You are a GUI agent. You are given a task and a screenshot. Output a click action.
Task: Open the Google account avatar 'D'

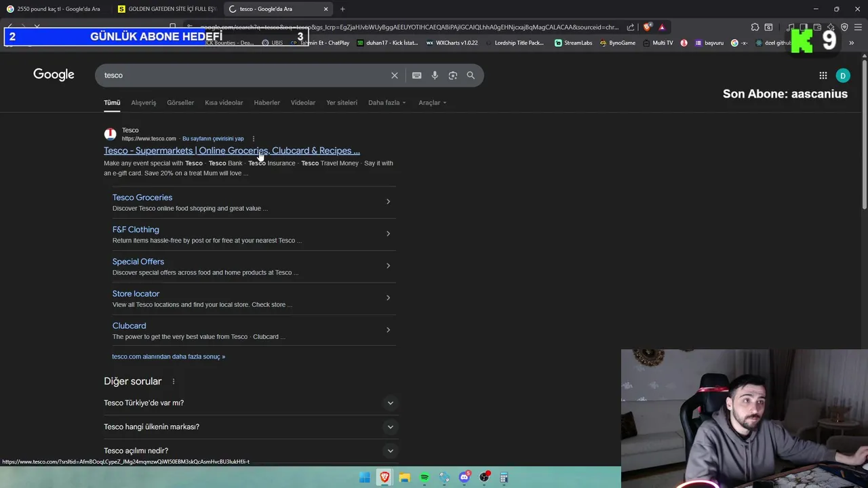coord(843,75)
